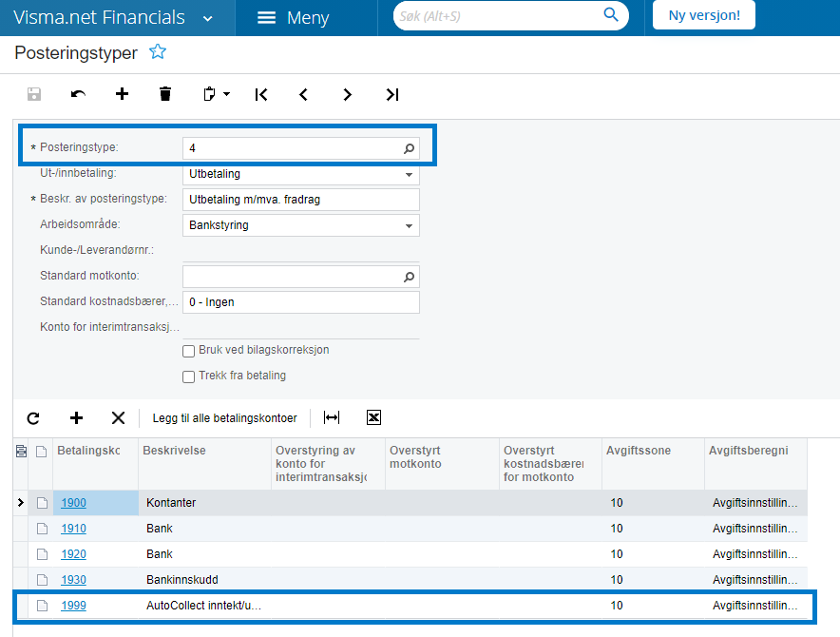The width and height of the screenshot is (840, 637).
Task: Click Ny versjon! button
Action: (x=704, y=15)
